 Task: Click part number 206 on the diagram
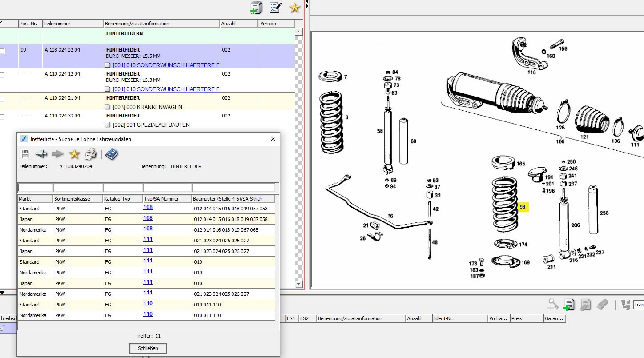(576, 225)
